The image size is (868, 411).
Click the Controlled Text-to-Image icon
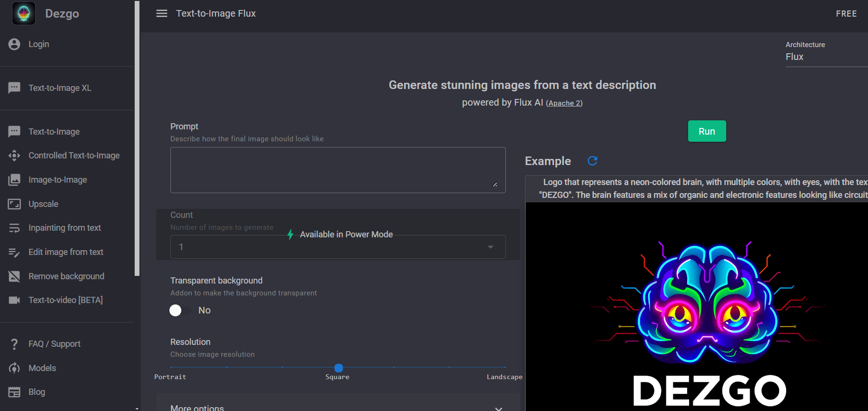tap(14, 156)
